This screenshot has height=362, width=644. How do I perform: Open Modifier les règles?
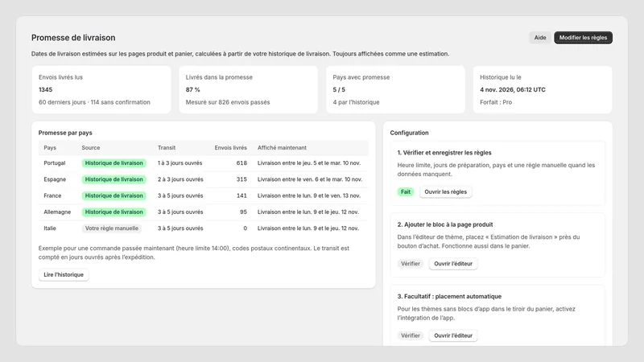click(x=583, y=37)
